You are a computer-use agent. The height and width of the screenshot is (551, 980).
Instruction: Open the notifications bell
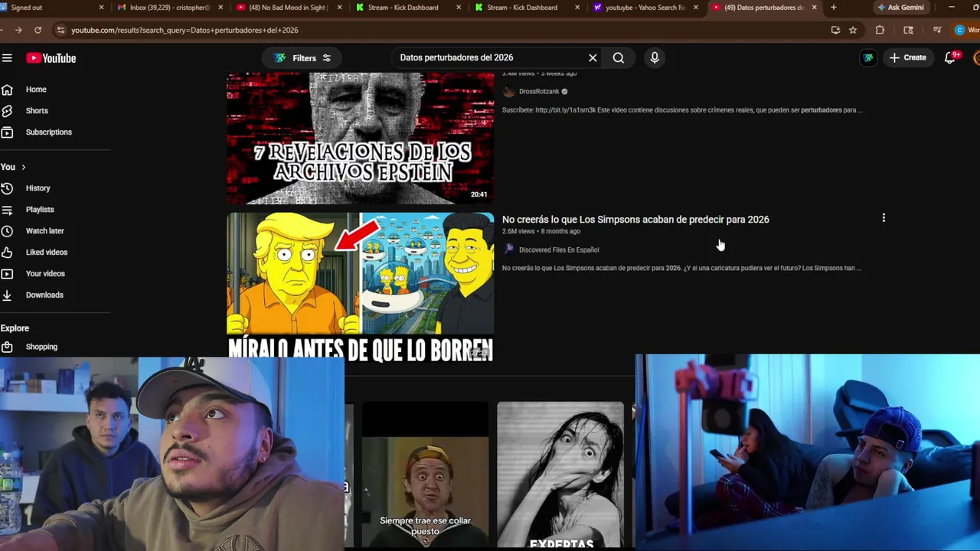pos(950,58)
